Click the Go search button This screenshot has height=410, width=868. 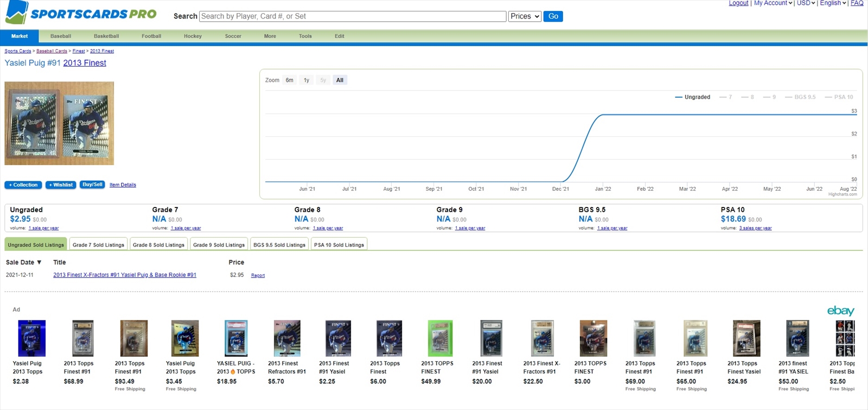[553, 16]
